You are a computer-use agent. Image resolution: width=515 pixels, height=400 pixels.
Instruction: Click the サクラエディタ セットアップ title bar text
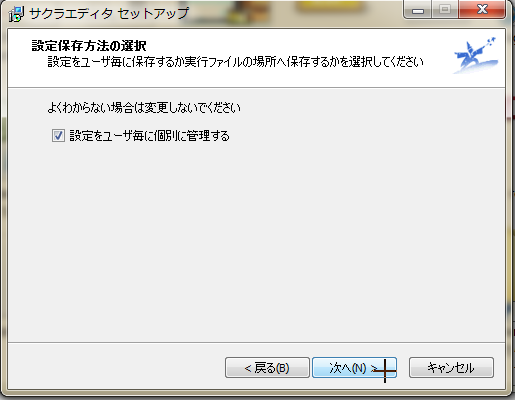(109, 14)
